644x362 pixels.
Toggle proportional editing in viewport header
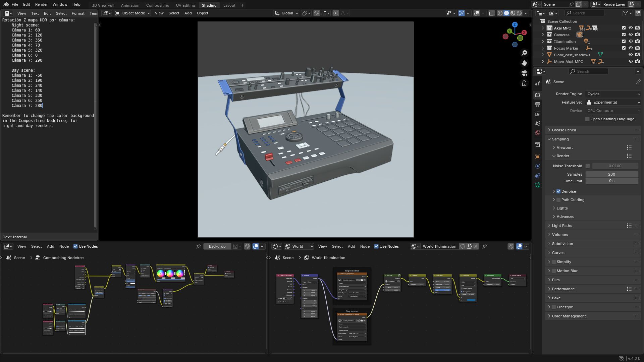pos(335,13)
